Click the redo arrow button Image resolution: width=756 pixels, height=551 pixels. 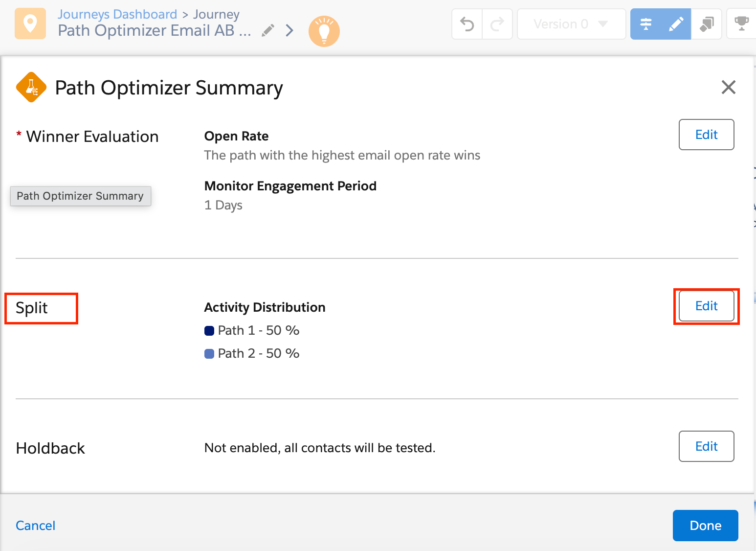[x=497, y=24]
